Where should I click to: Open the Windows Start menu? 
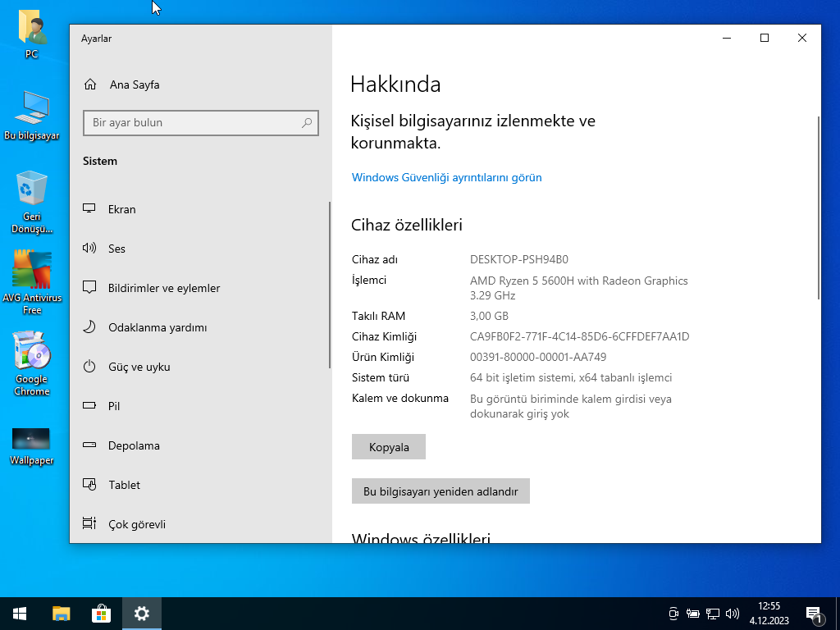pyautogui.click(x=20, y=614)
